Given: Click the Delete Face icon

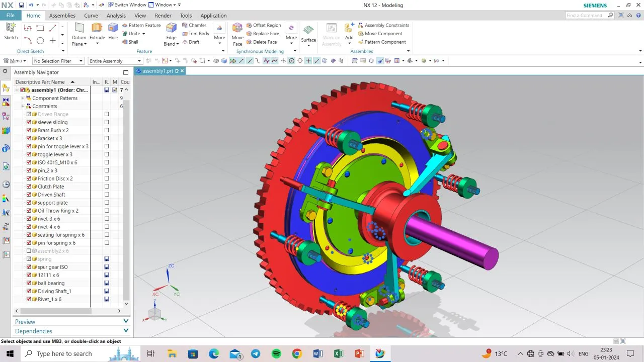Looking at the screenshot, I should point(249,42).
